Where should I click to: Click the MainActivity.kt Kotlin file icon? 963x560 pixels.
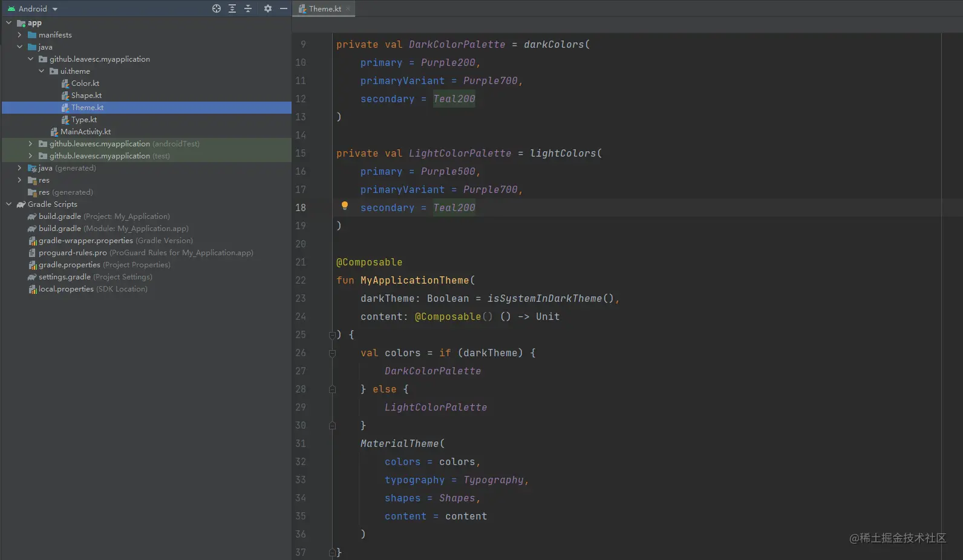point(54,132)
